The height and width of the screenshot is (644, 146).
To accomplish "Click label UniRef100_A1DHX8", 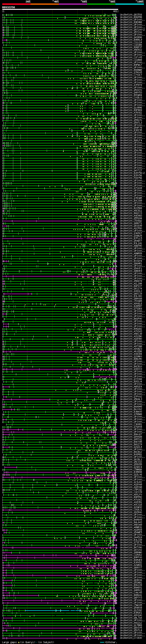I will click(131, 530).
